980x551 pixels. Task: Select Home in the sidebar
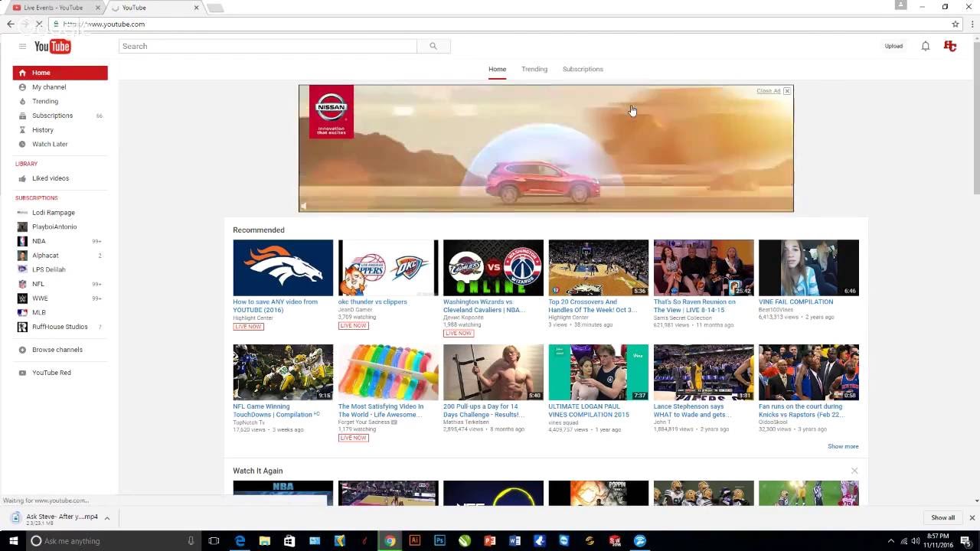pos(60,73)
